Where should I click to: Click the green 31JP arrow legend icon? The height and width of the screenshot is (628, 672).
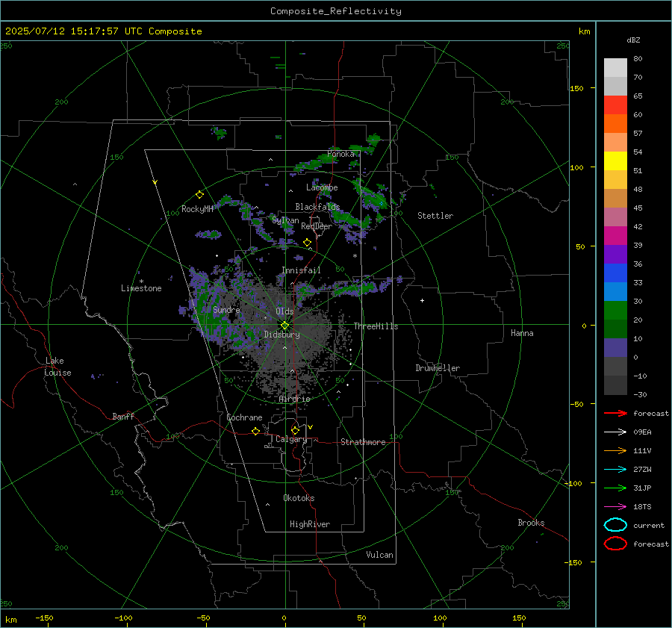pyautogui.click(x=615, y=488)
